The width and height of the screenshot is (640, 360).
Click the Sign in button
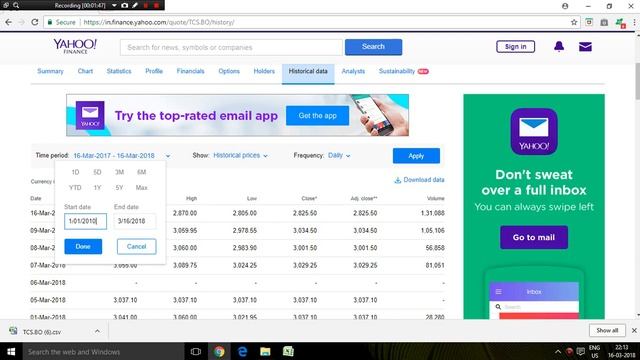(516, 47)
